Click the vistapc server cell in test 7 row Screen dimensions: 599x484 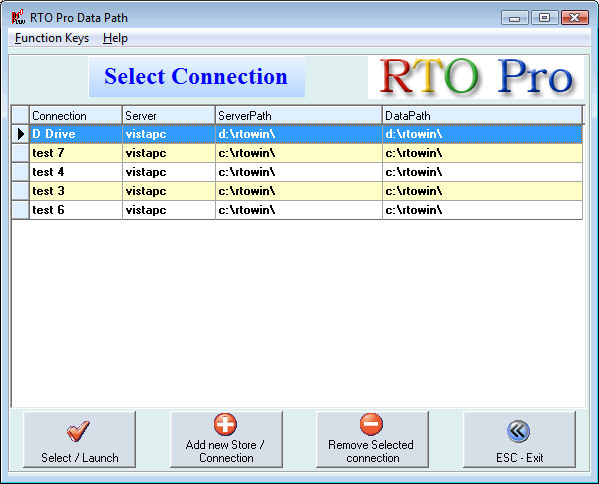pyautogui.click(x=168, y=153)
